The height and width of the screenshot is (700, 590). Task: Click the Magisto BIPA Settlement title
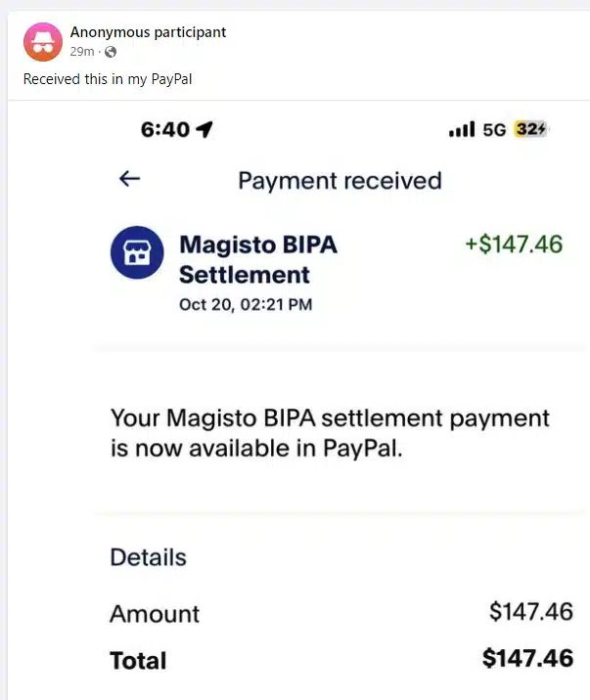(257, 259)
